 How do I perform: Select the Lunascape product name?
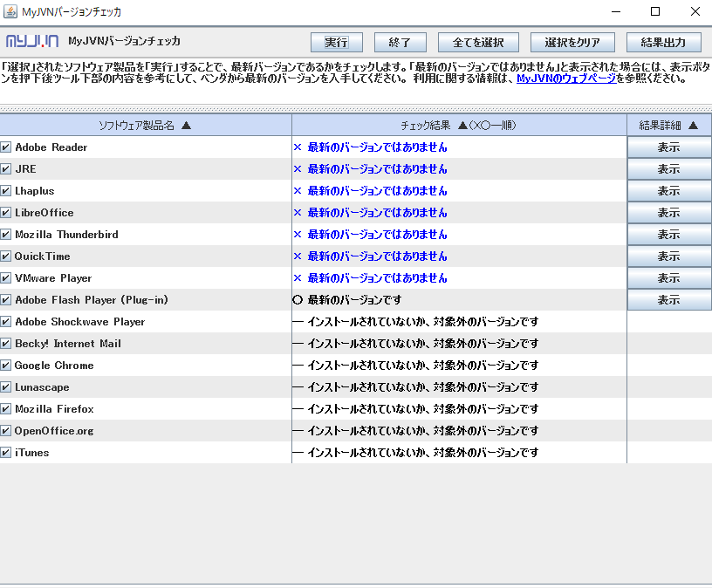tap(42, 386)
